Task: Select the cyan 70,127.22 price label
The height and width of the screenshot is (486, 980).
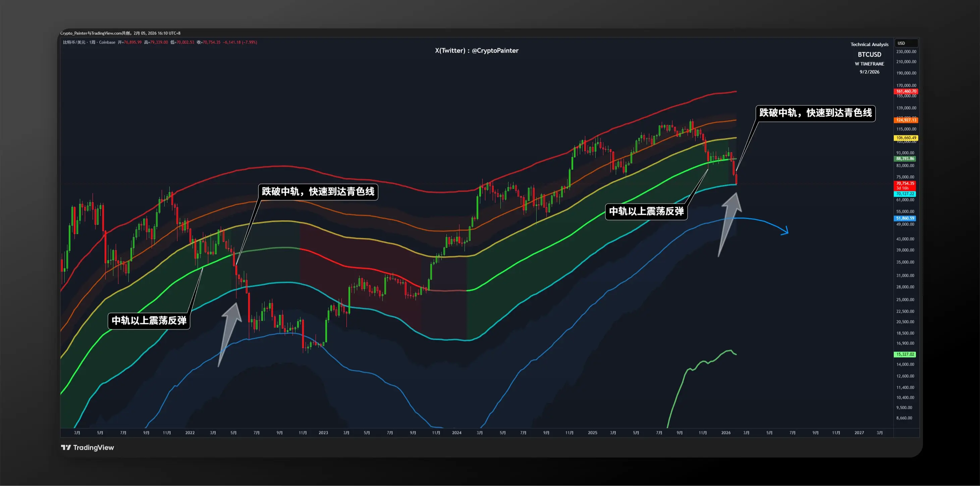Action: tap(905, 194)
